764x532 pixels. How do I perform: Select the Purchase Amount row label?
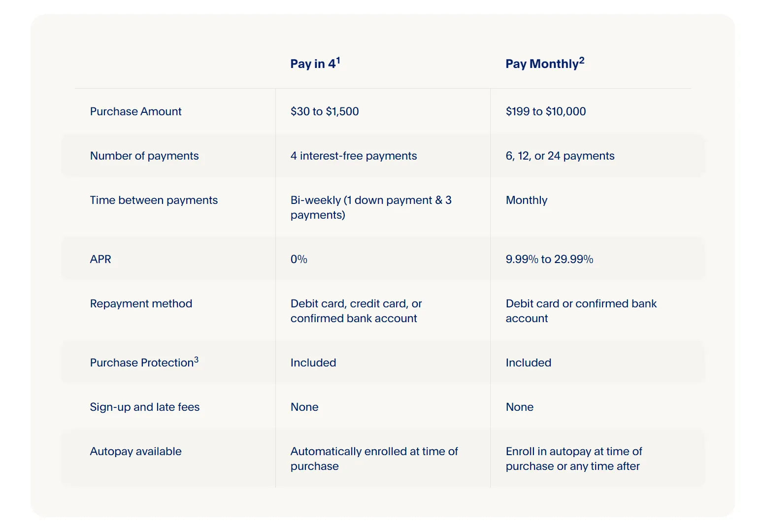[x=135, y=111]
